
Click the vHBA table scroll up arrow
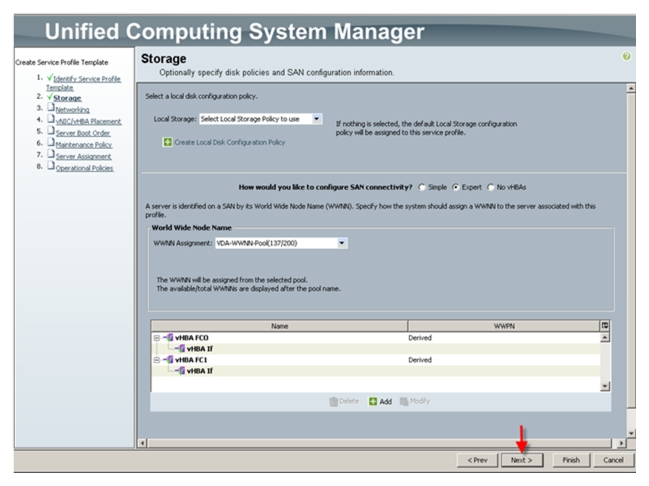coord(605,338)
